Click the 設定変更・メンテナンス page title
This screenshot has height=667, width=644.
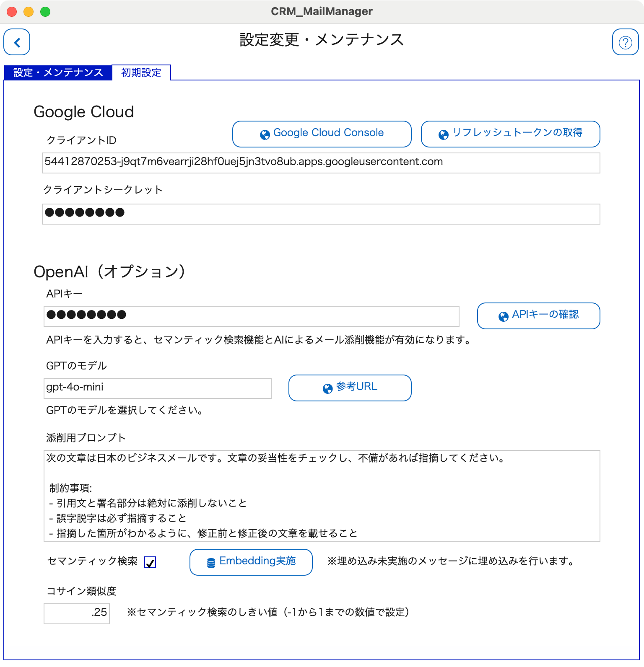click(322, 40)
